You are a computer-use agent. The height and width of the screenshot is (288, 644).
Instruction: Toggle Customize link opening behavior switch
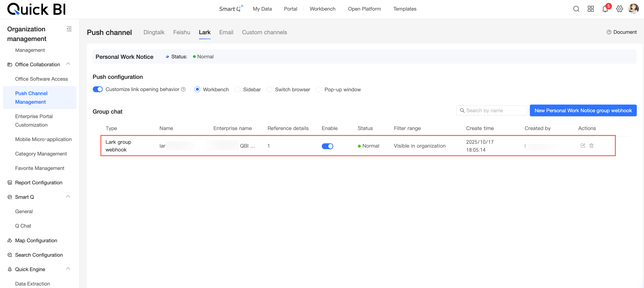97,89
